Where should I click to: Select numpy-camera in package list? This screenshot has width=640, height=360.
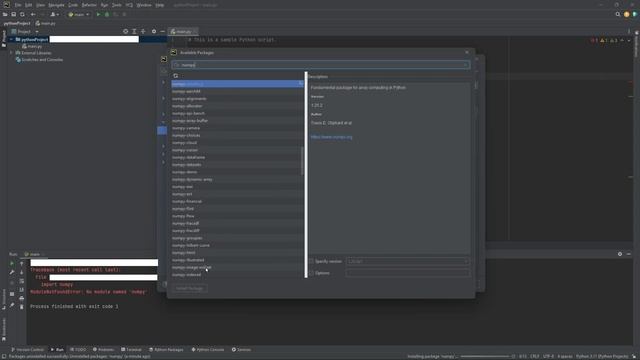point(237,128)
